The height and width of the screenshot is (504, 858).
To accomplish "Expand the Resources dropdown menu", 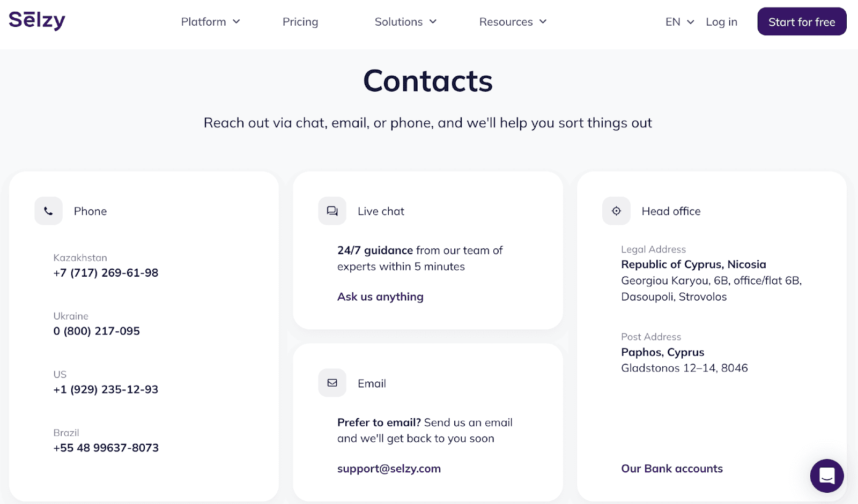I will click(x=513, y=22).
